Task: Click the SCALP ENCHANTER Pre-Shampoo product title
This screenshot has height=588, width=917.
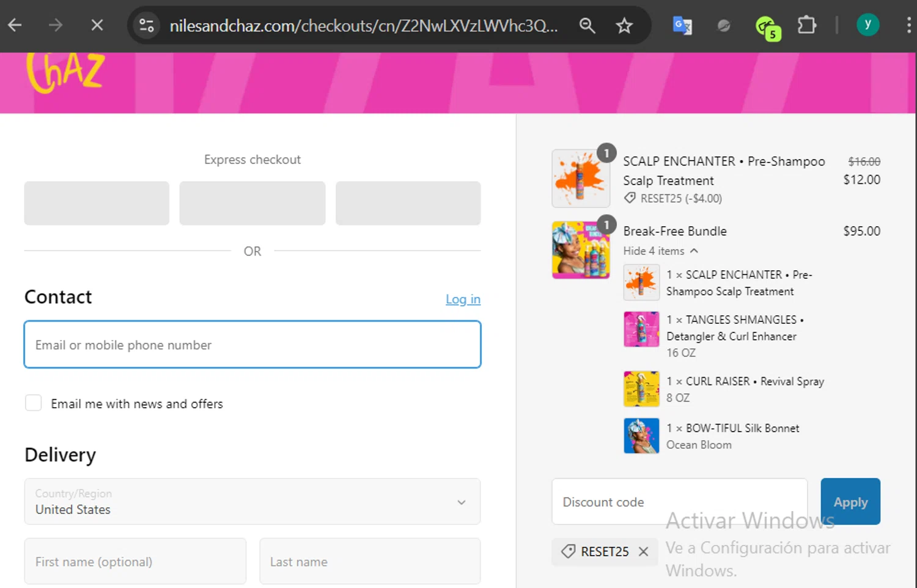Action: 724,171
